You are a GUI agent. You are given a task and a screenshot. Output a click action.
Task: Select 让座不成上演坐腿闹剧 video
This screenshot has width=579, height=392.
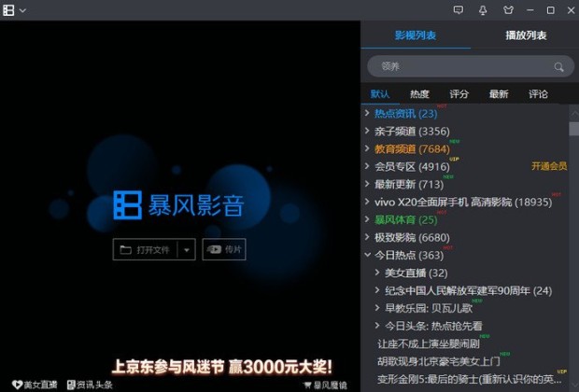click(429, 343)
